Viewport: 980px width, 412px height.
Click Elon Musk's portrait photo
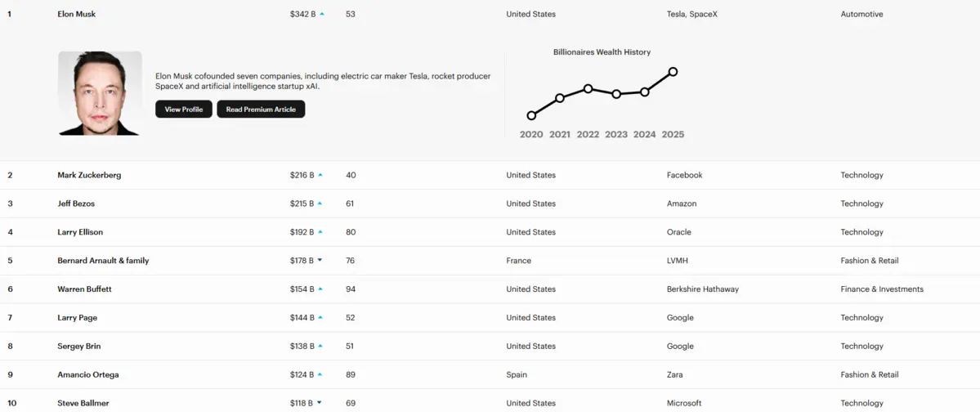[x=100, y=93]
